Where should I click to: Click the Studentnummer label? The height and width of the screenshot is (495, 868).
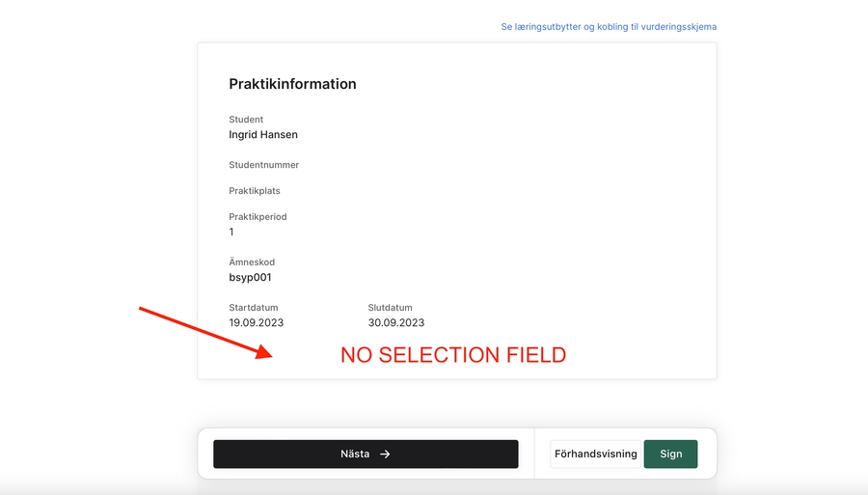(263, 165)
